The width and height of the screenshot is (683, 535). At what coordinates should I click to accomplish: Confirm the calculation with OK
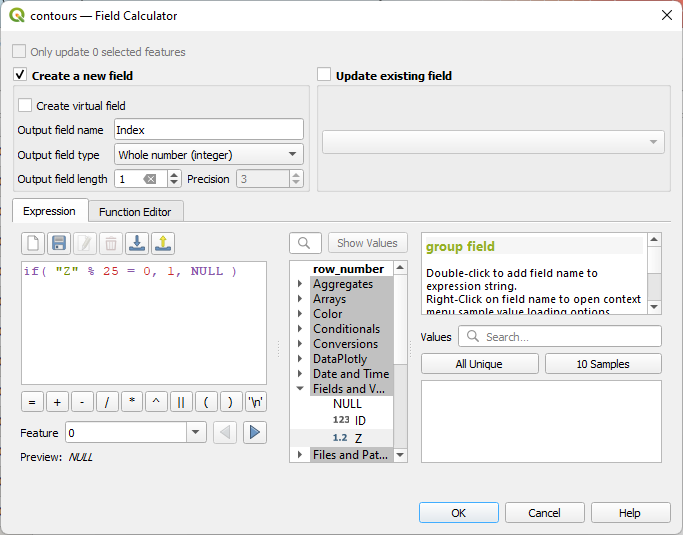point(458,512)
